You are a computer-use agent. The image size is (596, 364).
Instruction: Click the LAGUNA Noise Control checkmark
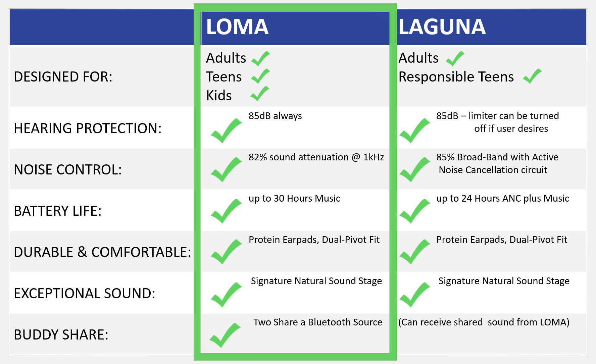pos(415,169)
